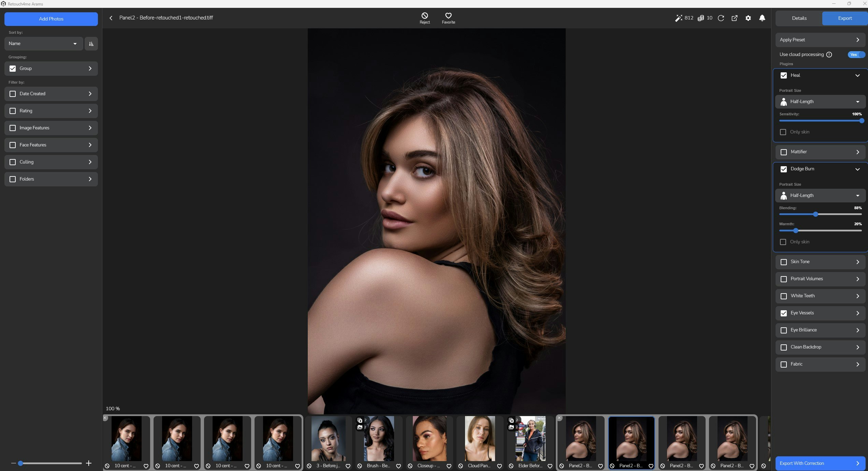Open the settings gear icon
This screenshot has height=471, width=868.
click(x=748, y=18)
